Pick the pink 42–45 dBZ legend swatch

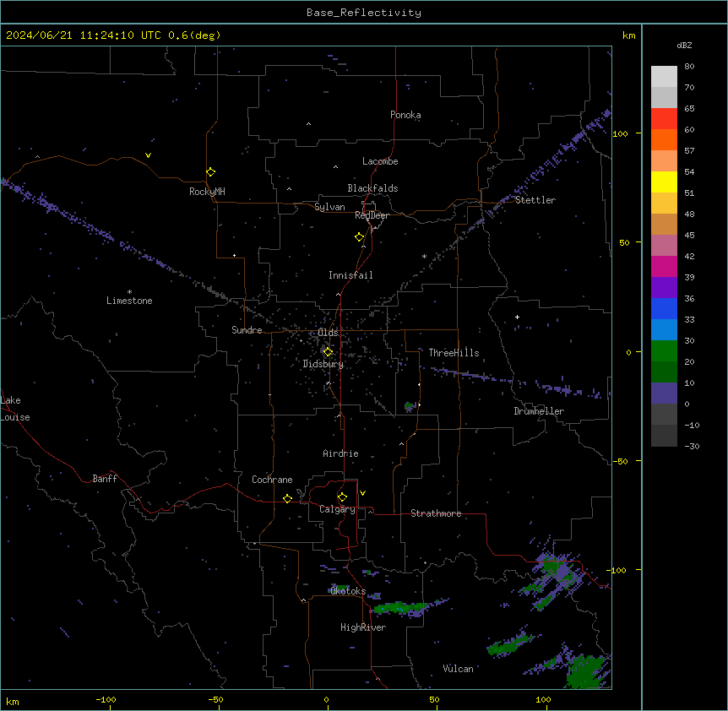(x=664, y=246)
